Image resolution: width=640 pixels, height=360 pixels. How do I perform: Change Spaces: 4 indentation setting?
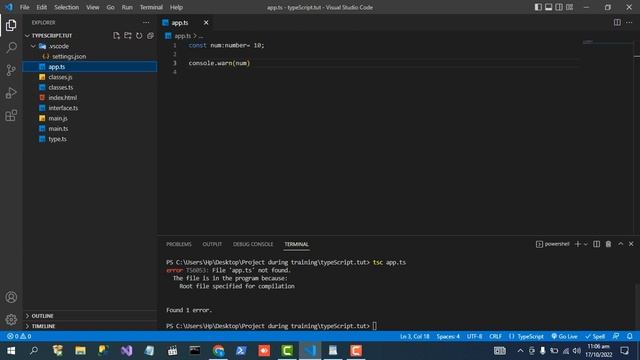pyautogui.click(x=448, y=336)
